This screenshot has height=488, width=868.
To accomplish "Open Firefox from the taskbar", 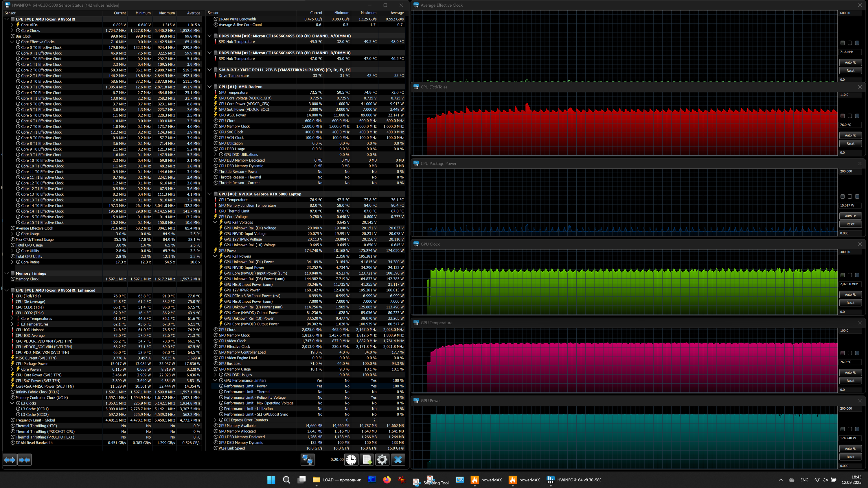I will 387,480.
